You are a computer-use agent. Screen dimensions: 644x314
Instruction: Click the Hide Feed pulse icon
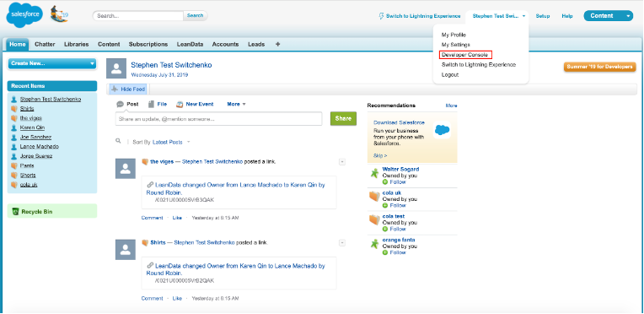[x=115, y=89]
